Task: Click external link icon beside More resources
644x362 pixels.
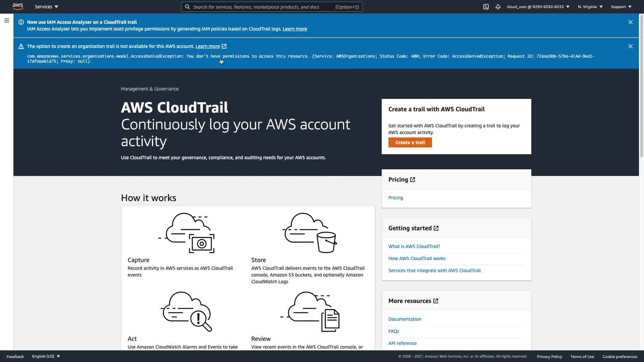Action: [436, 301]
